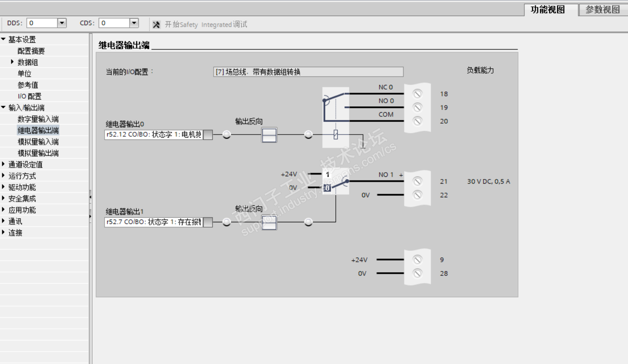The width and height of the screenshot is (628, 364).
Task: Click the 负载能力 column header text
Action: 480,70
